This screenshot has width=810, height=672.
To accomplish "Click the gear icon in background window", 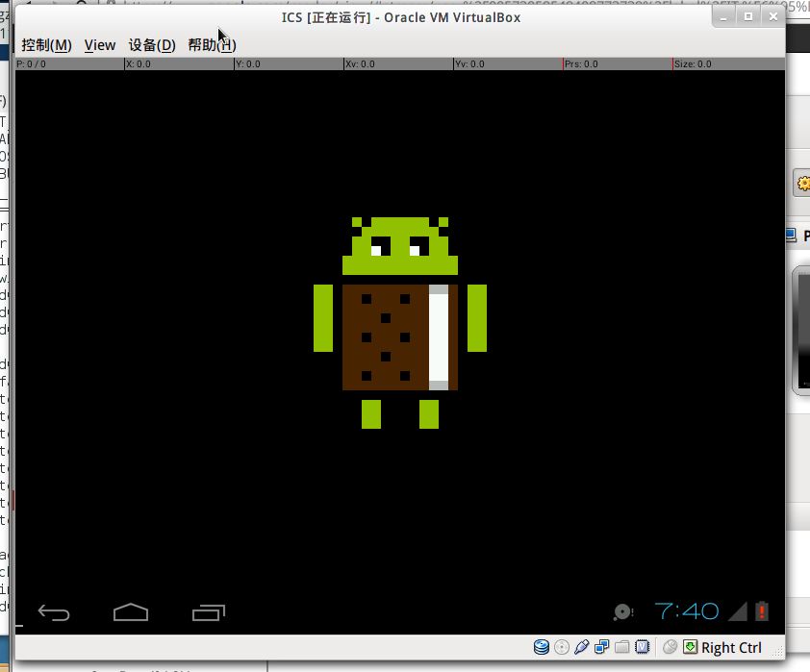I will coord(803,184).
